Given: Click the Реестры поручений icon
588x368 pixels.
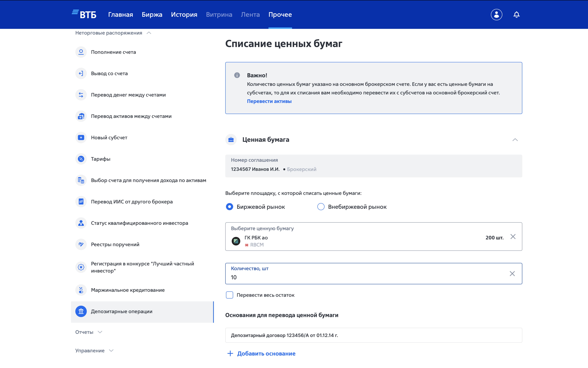Looking at the screenshot, I should pyautogui.click(x=81, y=244).
